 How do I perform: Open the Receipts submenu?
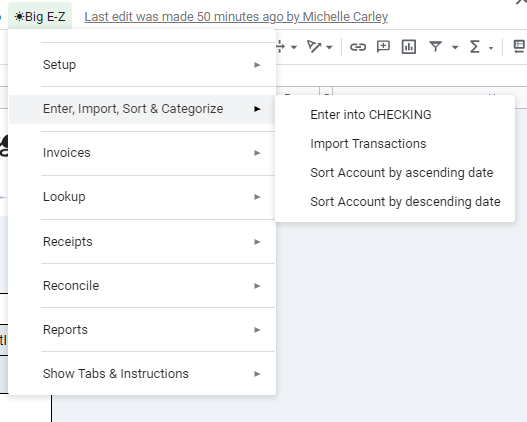click(x=142, y=242)
